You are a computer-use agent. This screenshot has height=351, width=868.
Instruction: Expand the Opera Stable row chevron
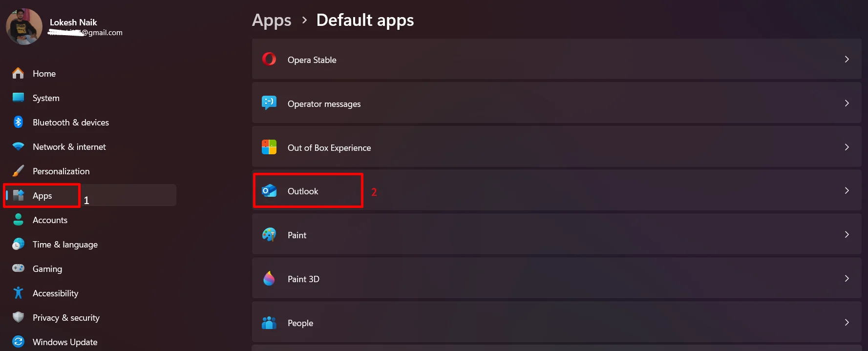(x=847, y=59)
